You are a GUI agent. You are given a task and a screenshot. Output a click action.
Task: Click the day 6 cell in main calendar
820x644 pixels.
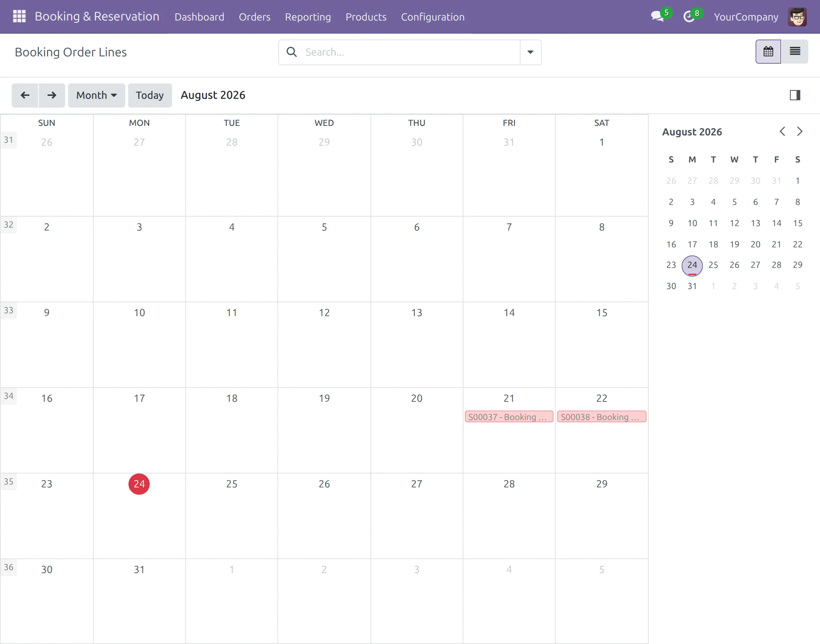coord(417,259)
